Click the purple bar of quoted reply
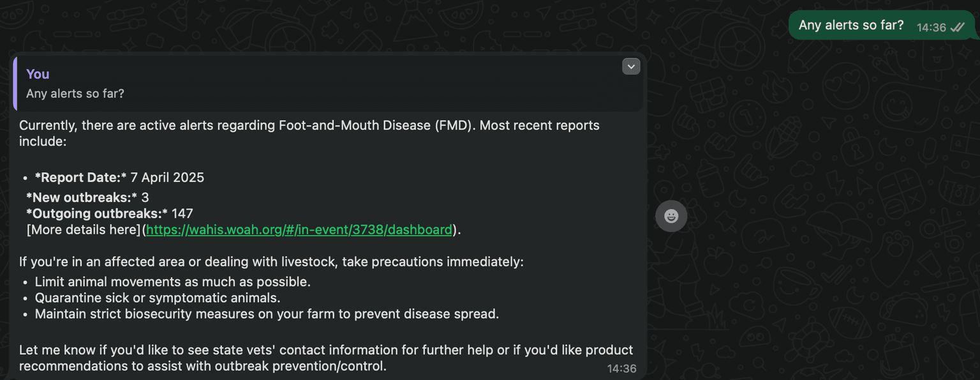Image resolution: width=980 pixels, height=380 pixels. point(15,84)
